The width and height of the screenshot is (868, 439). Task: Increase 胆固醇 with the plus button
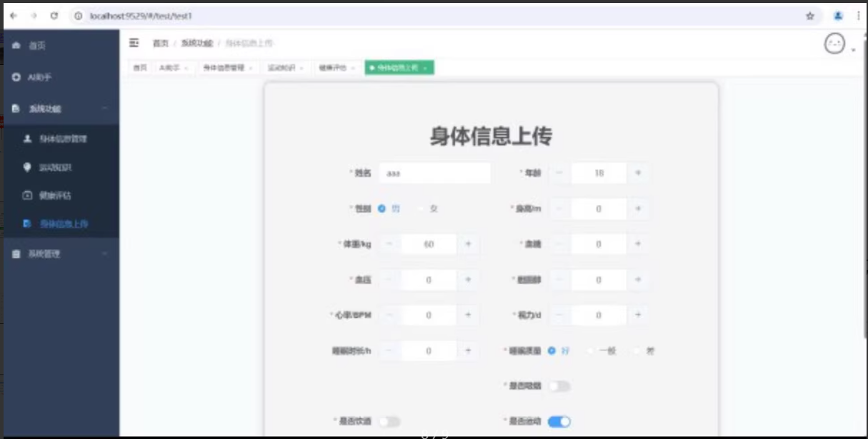click(x=638, y=280)
